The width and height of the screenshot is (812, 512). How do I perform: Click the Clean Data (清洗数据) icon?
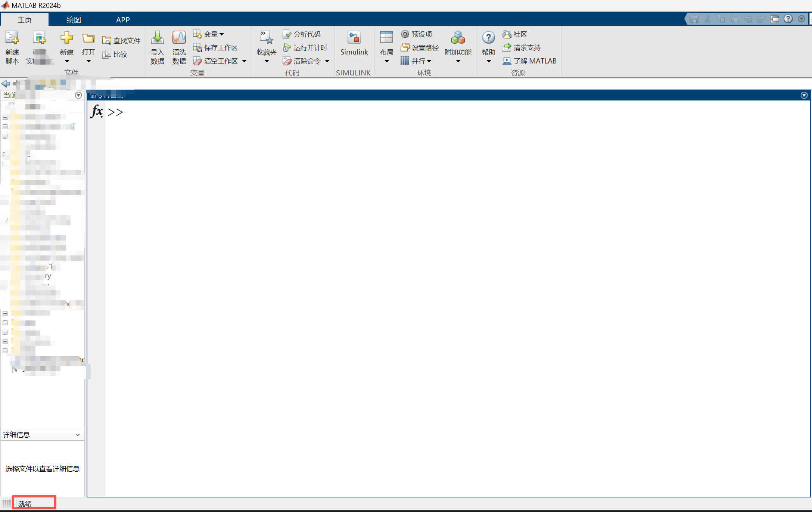tap(179, 38)
